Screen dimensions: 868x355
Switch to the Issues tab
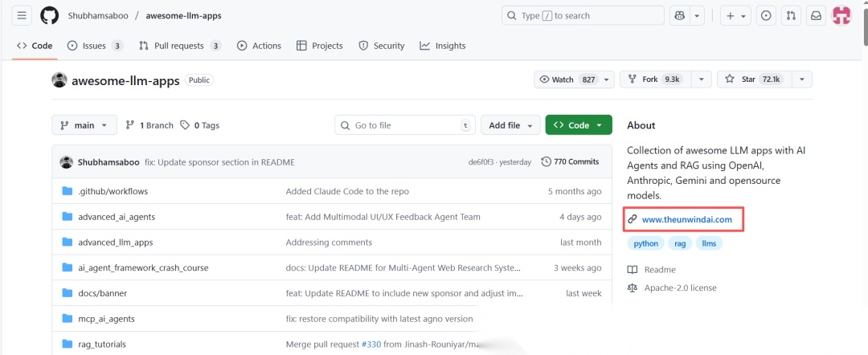[95, 46]
